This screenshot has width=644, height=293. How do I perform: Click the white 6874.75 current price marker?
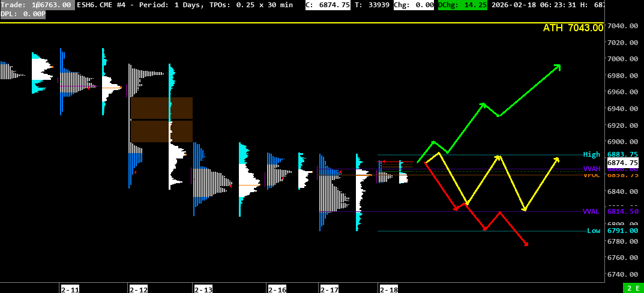622,163
